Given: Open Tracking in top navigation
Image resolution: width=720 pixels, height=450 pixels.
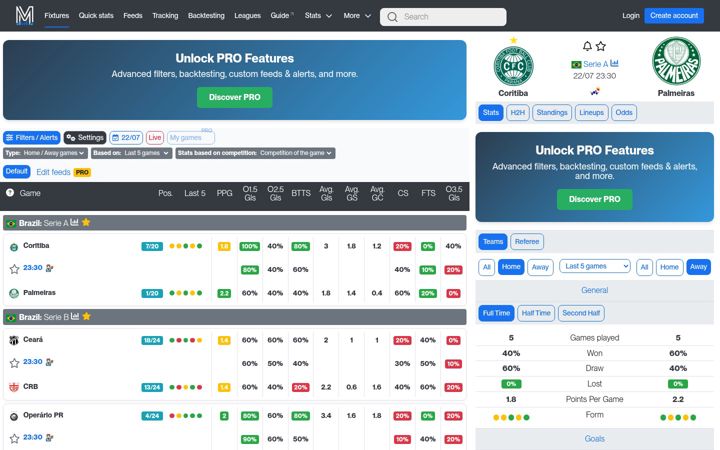Looking at the screenshot, I should (x=165, y=16).
